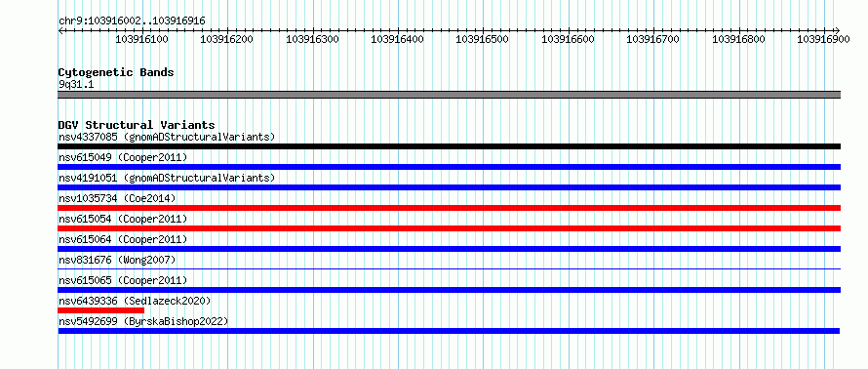Screen dimensions: 868x369
Task: Click the black nsv4337085 variant bar
Action: click(449, 146)
